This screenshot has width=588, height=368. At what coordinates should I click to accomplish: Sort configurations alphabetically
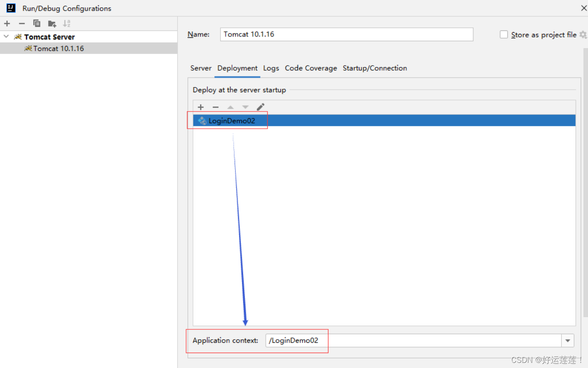pyautogui.click(x=66, y=24)
